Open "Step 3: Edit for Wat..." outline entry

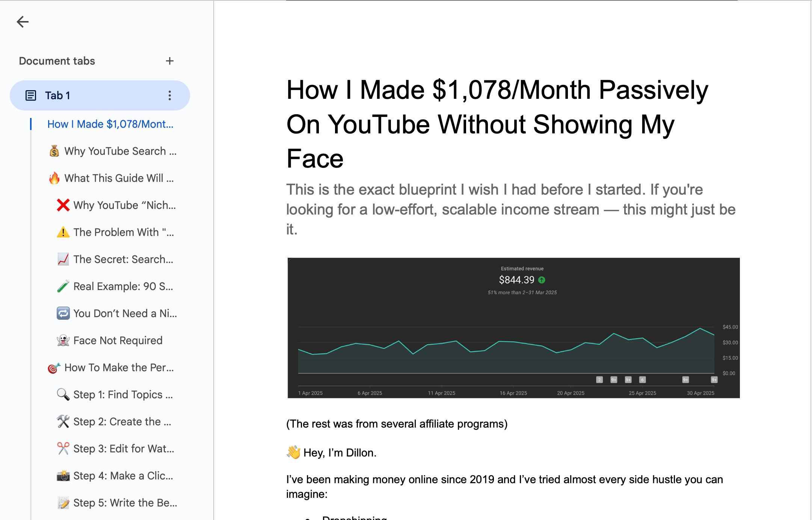(x=124, y=449)
